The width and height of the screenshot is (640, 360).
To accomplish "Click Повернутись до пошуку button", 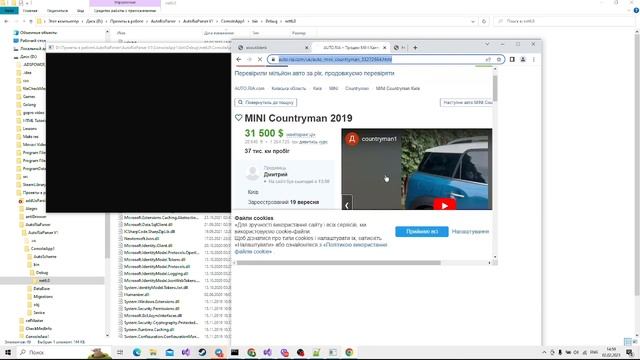I will (x=266, y=102).
